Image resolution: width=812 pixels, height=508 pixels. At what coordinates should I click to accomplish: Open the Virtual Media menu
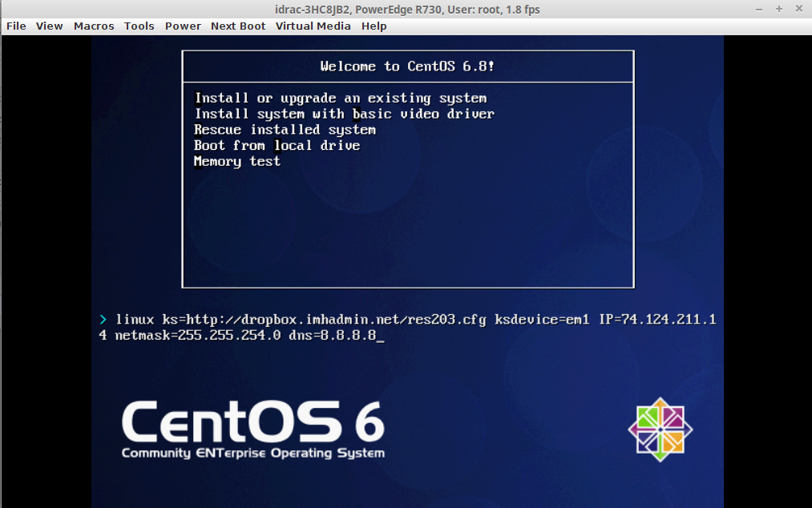click(x=313, y=26)
